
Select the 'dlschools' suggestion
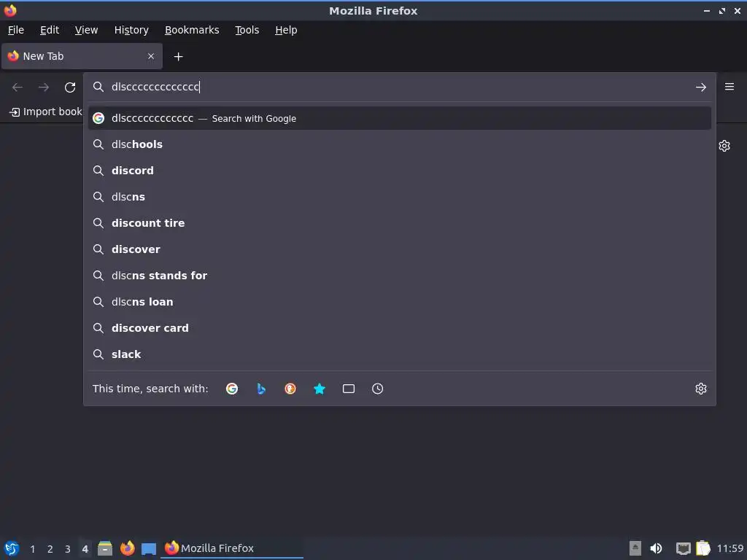tap(399, 144)
